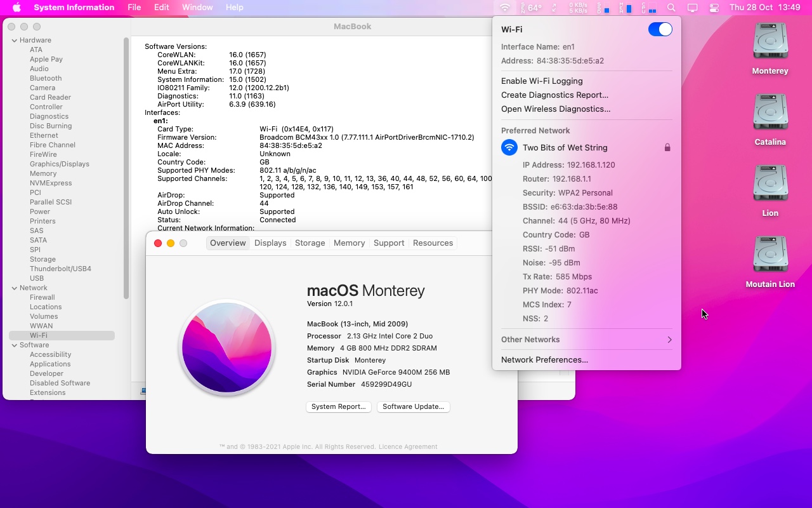Click the date and time clock
Screen dimensions: 812x508
[765, 8]
